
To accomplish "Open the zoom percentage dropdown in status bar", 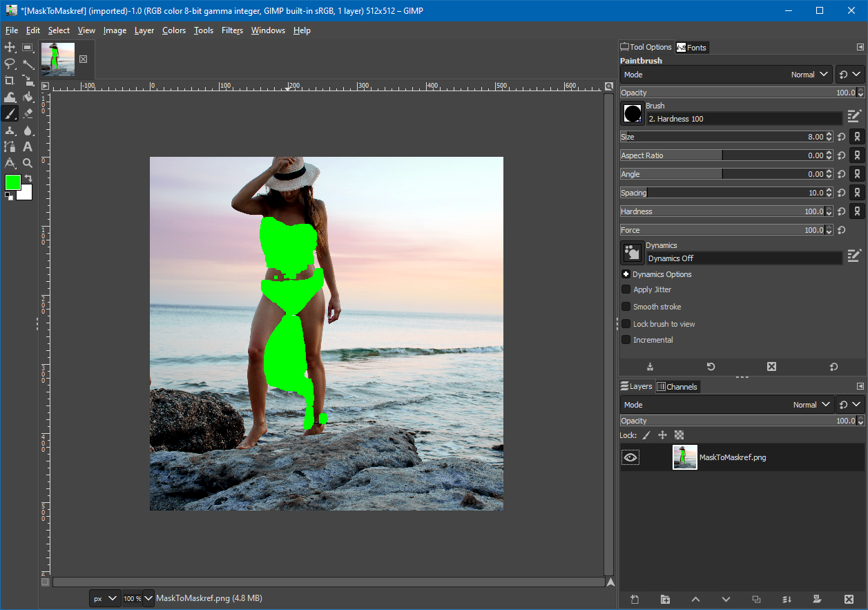I will point(148,598).
